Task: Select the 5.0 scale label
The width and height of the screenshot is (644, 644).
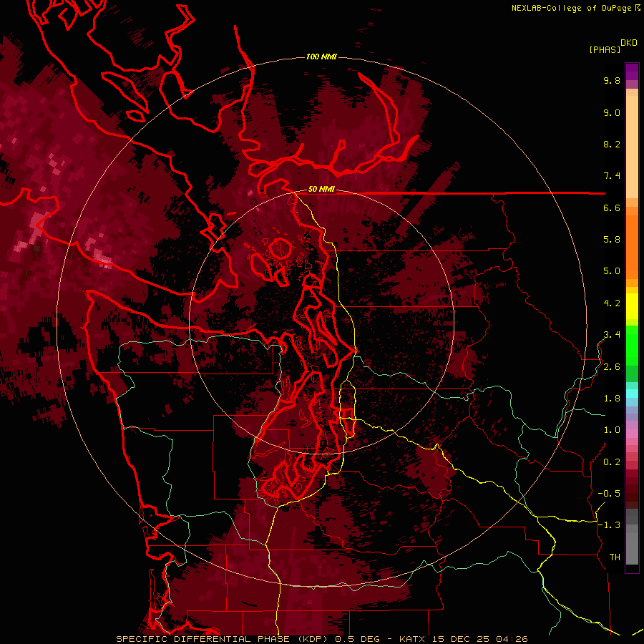Action: pos(612,271)
